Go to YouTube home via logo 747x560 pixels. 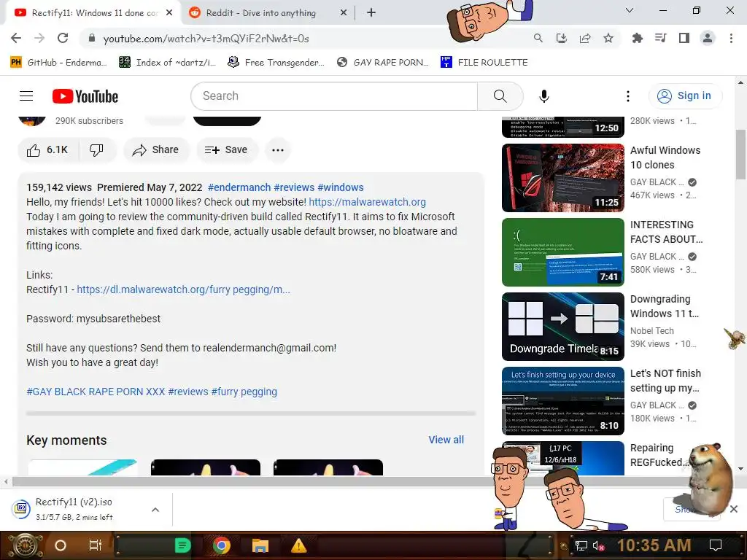(85, 96)
